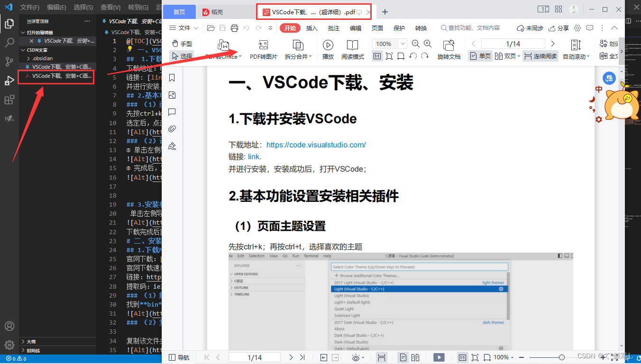Toggle 1:1 actual size in ribbon
The image size is (641, 364).
[377, 56]
